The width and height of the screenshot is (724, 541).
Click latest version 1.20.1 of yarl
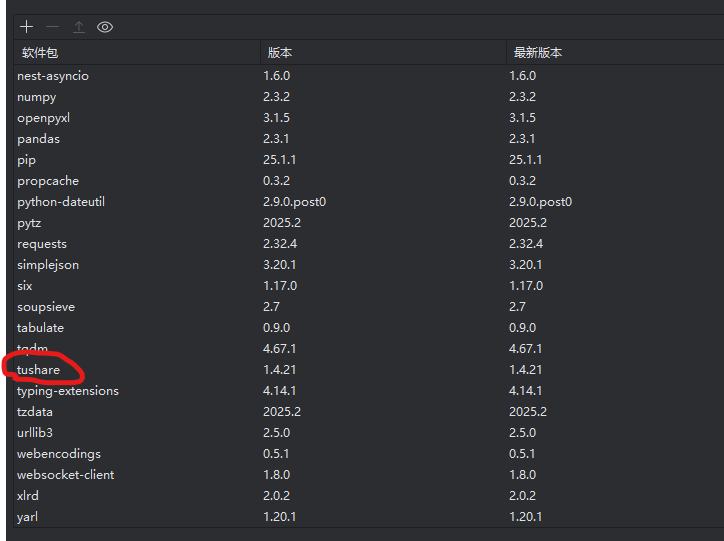pos(526,517)
